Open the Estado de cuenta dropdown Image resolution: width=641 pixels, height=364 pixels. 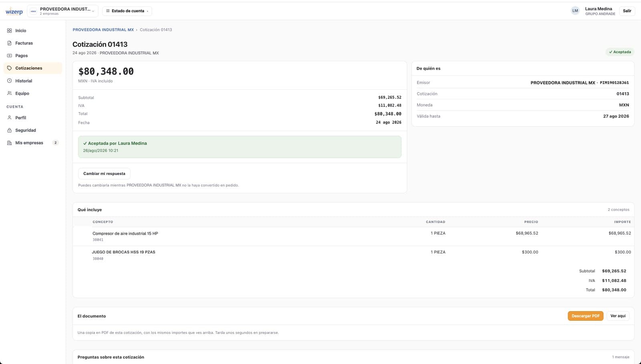(x=127, y=11)
